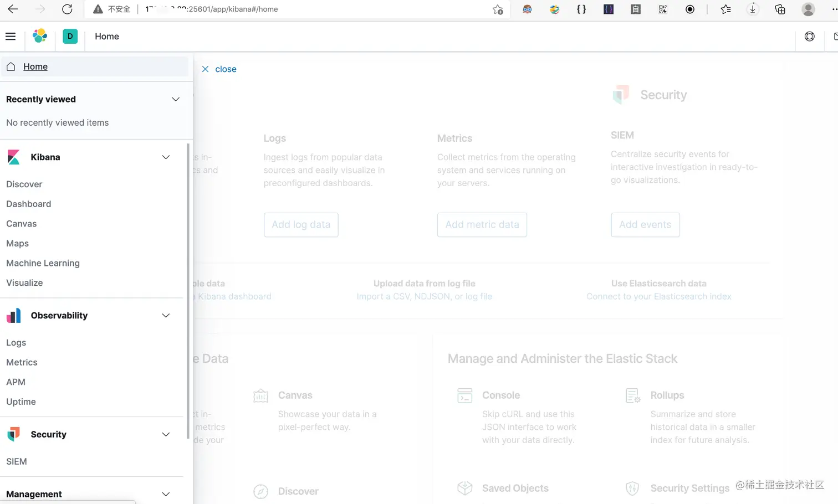Click 'No recently viewed items' text
This screenshot has height=504, width=838.
pos(58,123)
